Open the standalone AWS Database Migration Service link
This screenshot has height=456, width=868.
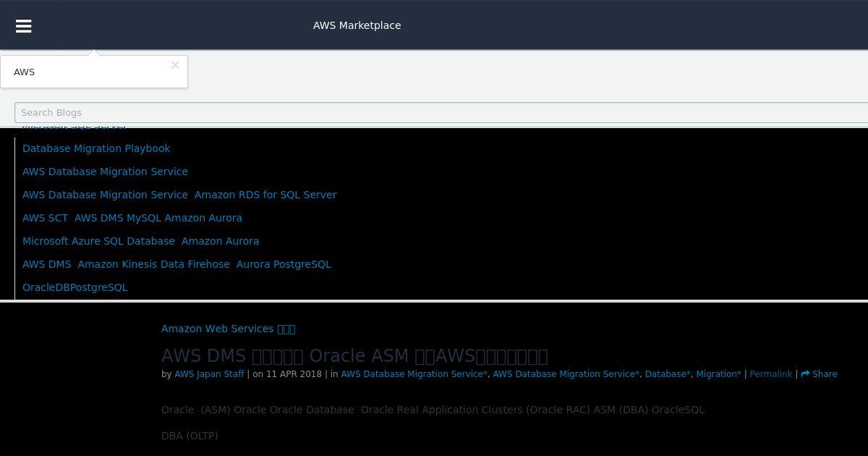(105, 172)
